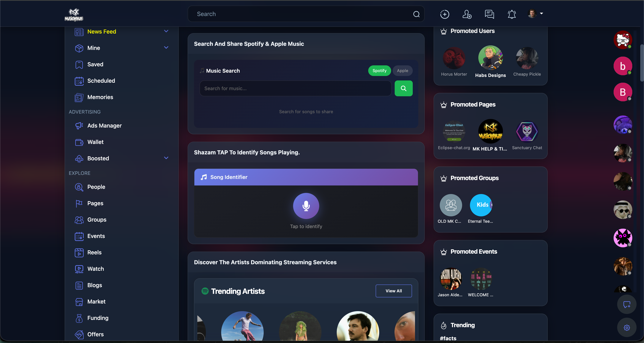The image size is (644, 343).
Task: Select the Spotify search mode
Action: pyautogui.click(x=379, y=71)
